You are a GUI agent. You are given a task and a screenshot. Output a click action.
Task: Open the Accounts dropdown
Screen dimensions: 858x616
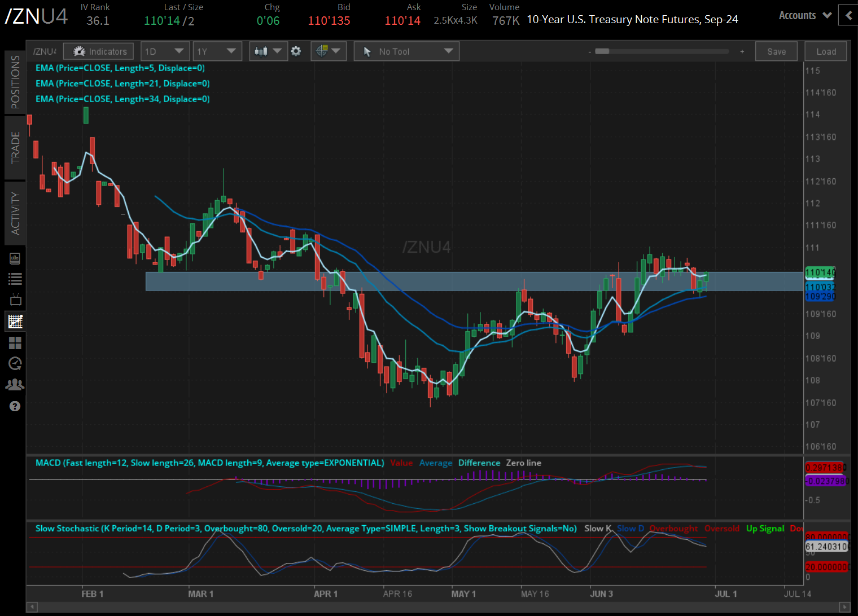[x=804, y=15]
